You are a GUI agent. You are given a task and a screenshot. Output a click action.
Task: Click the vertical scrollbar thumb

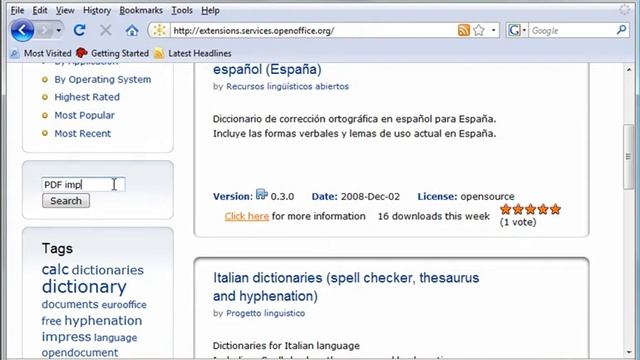click(x=628, y=157)
